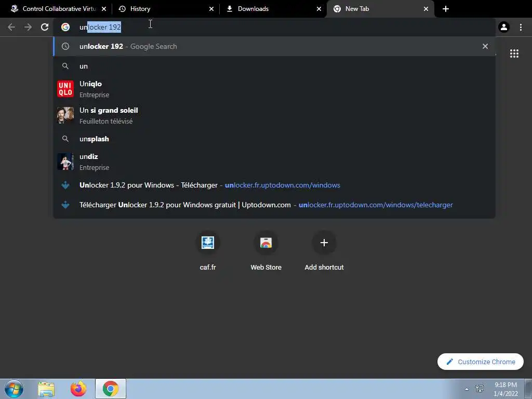The image size is (532, 399).
Task: Open uptodown.com/windows/telecharger link
Action: tap(376, 205)
